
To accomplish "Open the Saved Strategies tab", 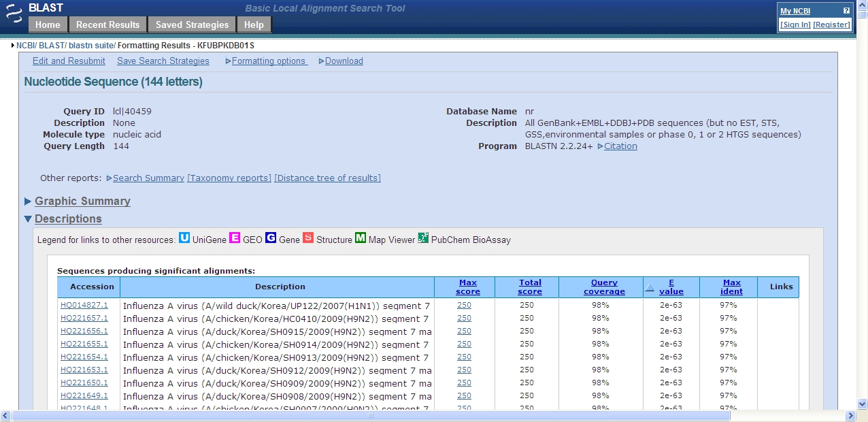I will (x=192, y=25).
